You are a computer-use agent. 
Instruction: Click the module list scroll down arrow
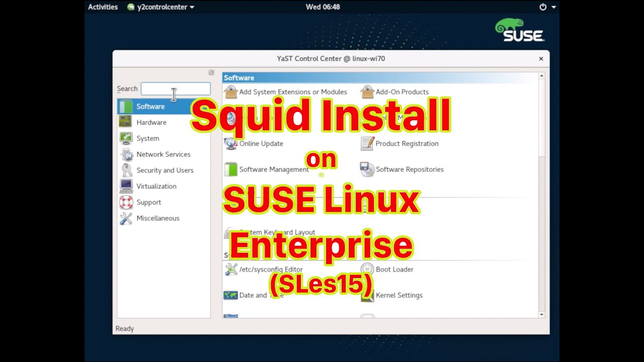541,315
